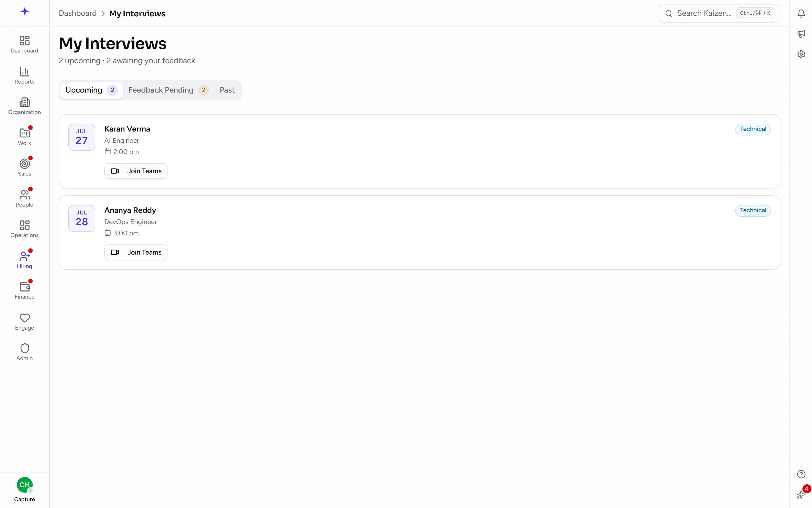Open the Engage module
812x508 pixels.
pyautogui.click(x=25, y=321)
